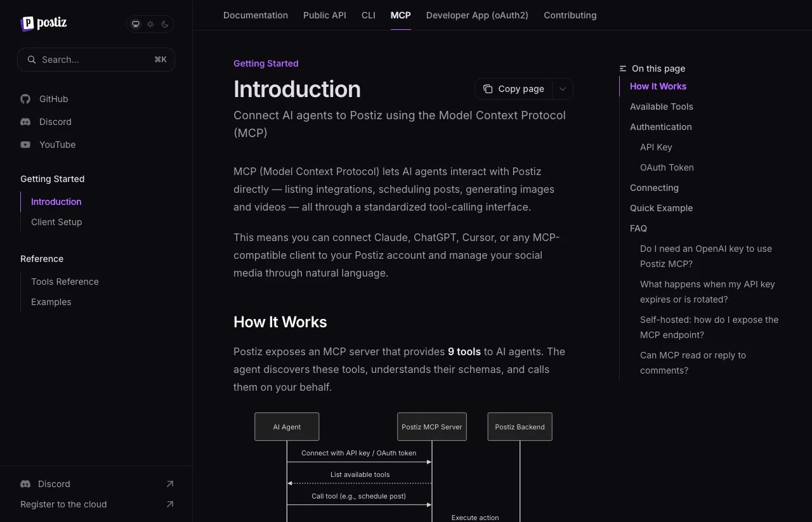The width and height of the screenshot is (812, 522).
Task: Switch to the Public API tab
Action: pos(325,15)
